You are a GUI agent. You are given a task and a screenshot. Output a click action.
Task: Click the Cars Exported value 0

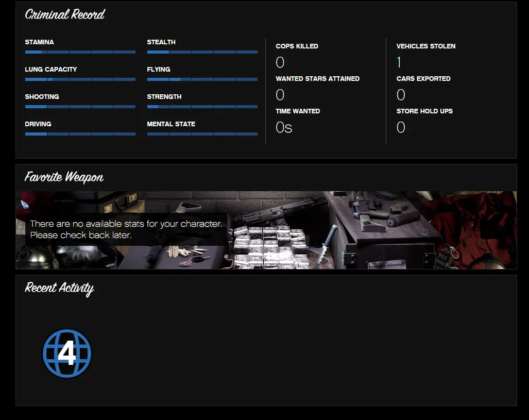click(401, 95)
